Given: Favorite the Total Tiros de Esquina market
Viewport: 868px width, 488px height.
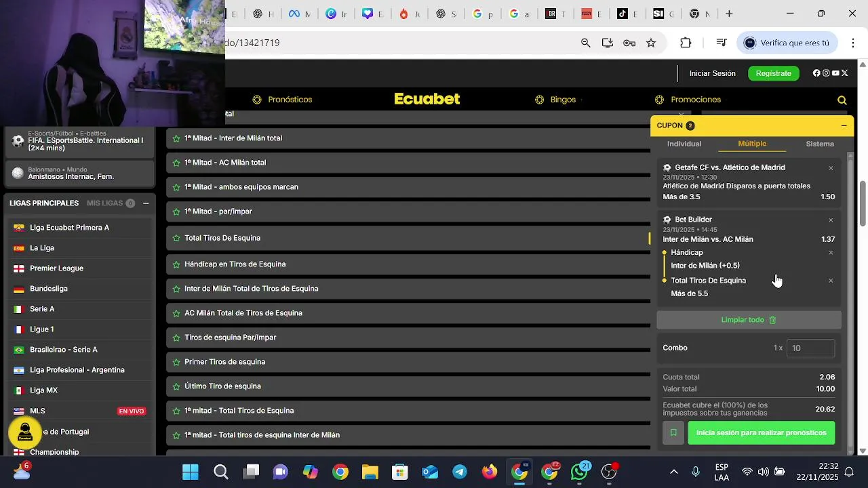Looking at the screenshot, I should (x=176, y=238).
